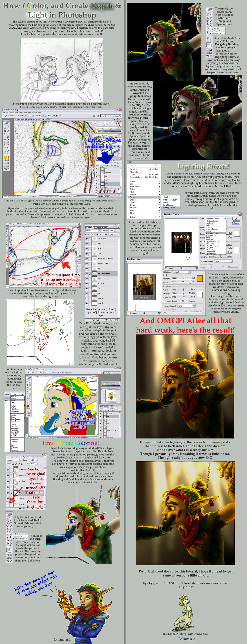Click OK in Lighting Effects dialog
Viewport: 247px width, 644px height.
coord(236,219)
